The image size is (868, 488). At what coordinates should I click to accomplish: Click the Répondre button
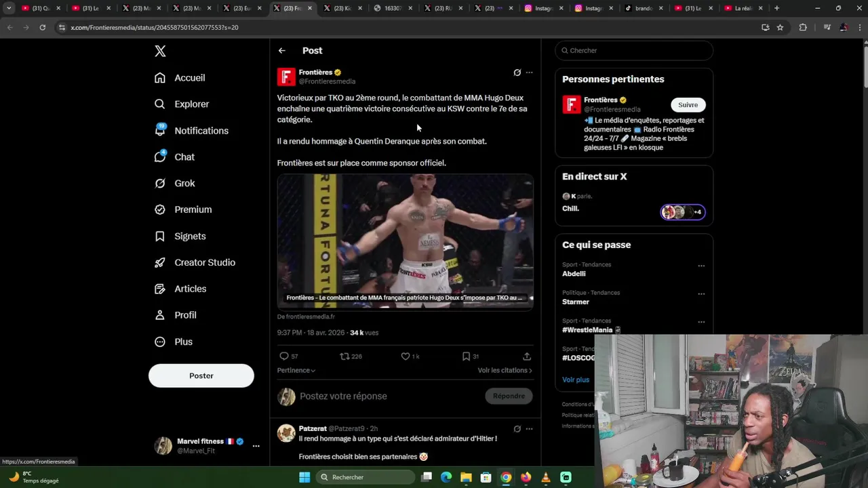(509, 396)
